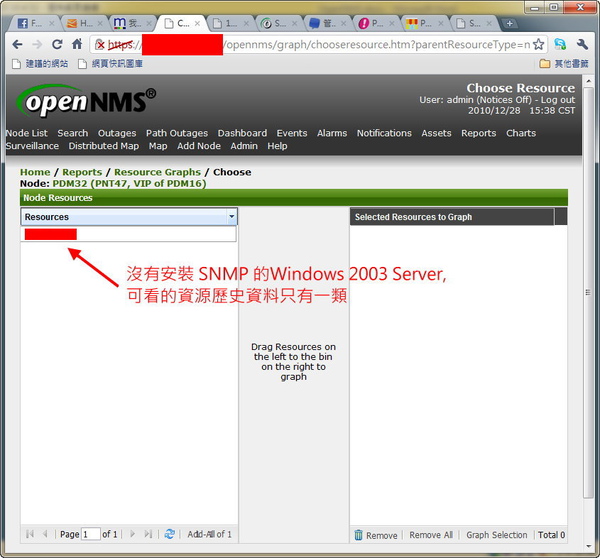The width and height of the screenshot is (600, 558).
Task: Open Notifications page
Action: tap(384, 133)
